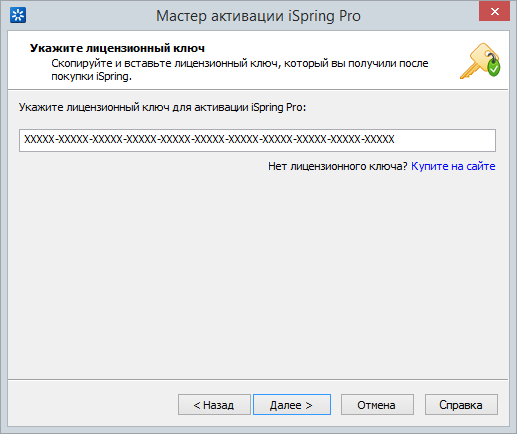This screenshot has height=434, width=517.
Task: Proceed with the 'Далее >' button
Action: pos(292,405)
